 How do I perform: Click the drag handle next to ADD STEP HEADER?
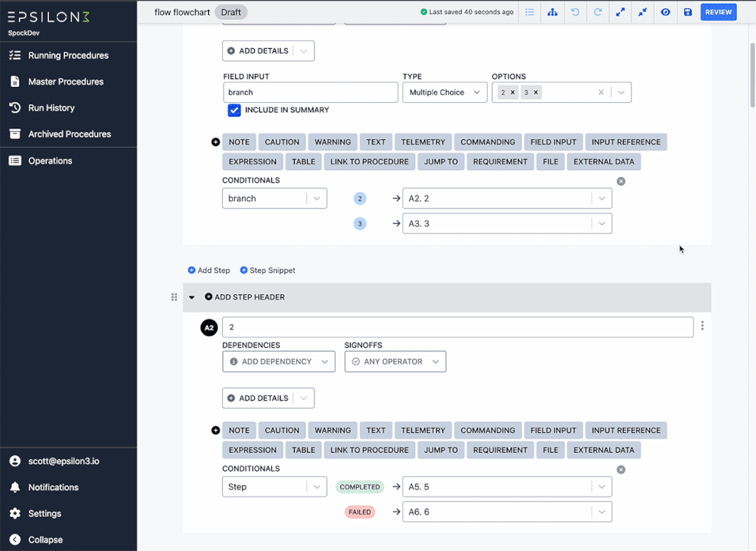[174, 297]
